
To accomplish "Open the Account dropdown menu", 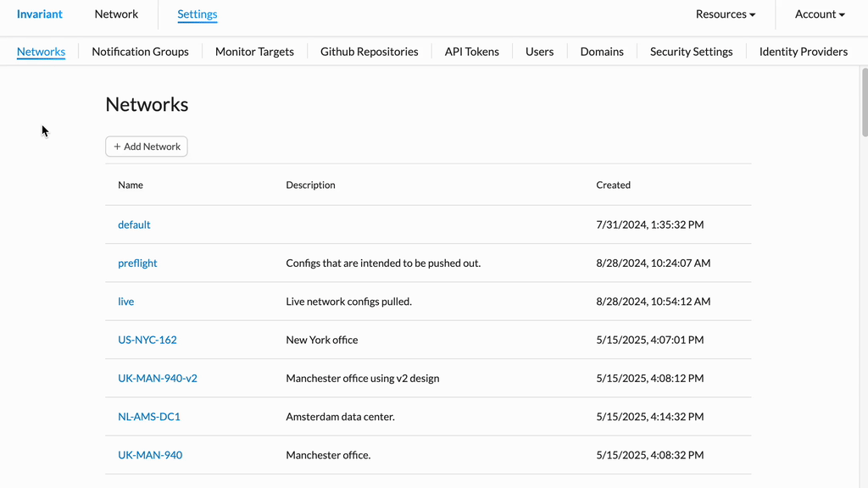I will [x=820, y=14].
